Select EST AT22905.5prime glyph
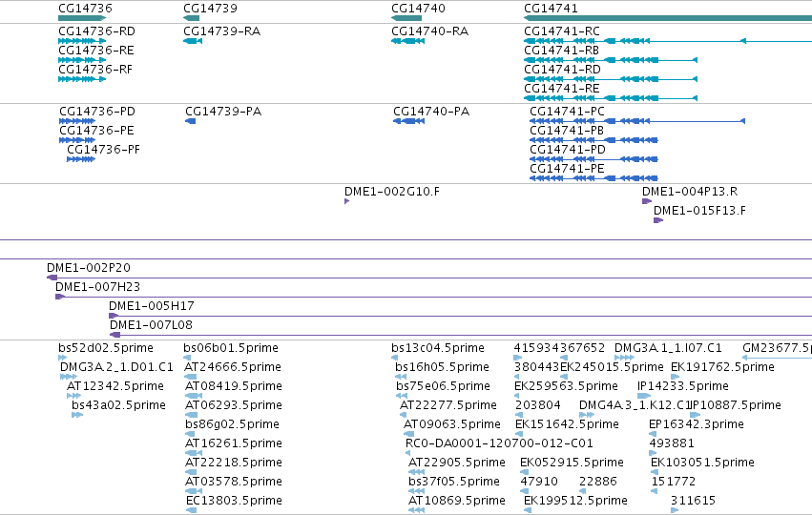This screenshot has height=515, width=812. [416, 472]
